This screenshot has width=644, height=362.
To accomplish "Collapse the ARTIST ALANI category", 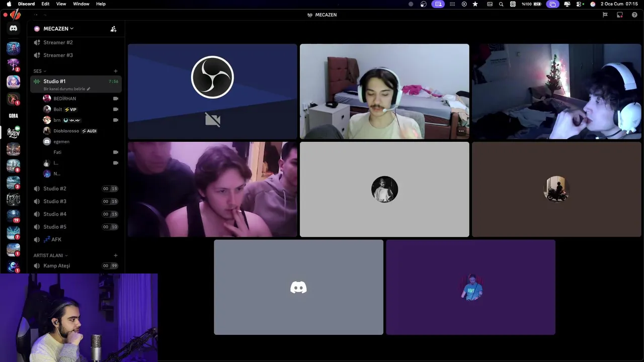I will [50, 255].
